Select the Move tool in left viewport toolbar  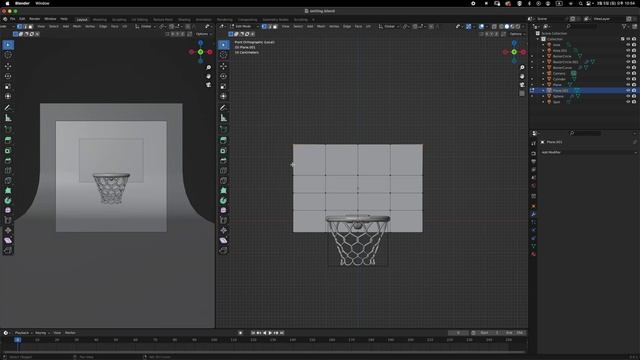(x=8, y=66)
